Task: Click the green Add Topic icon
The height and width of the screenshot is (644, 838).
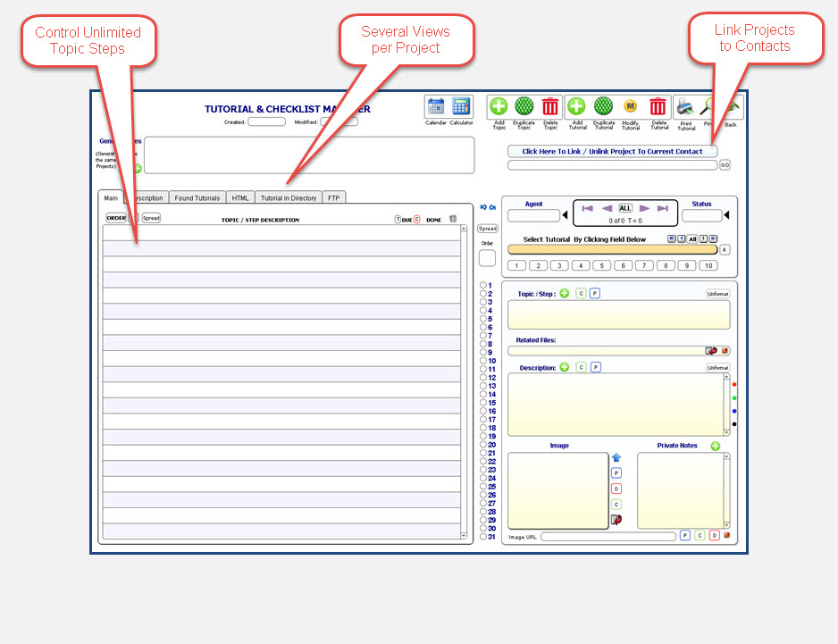Action: [x=499, y=106]
